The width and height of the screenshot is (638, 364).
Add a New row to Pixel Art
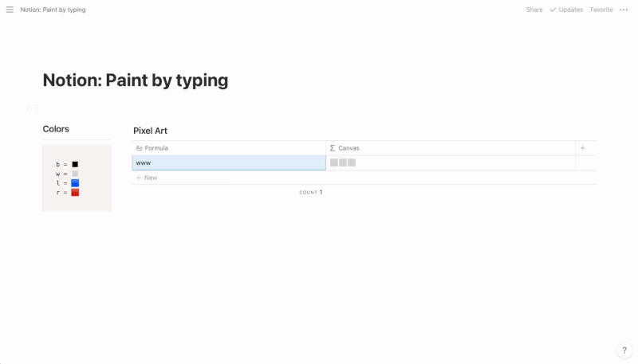(147, 178)
